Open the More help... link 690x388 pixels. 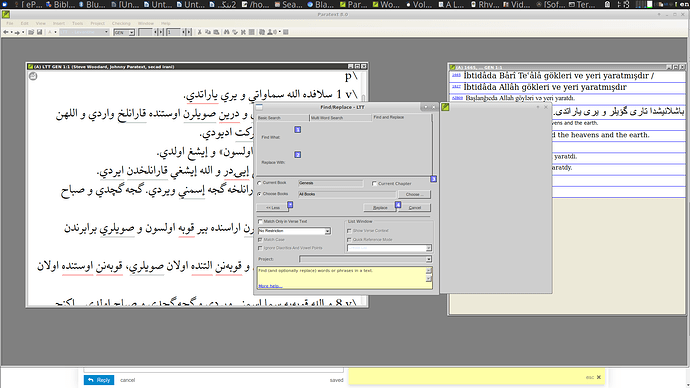270,286
